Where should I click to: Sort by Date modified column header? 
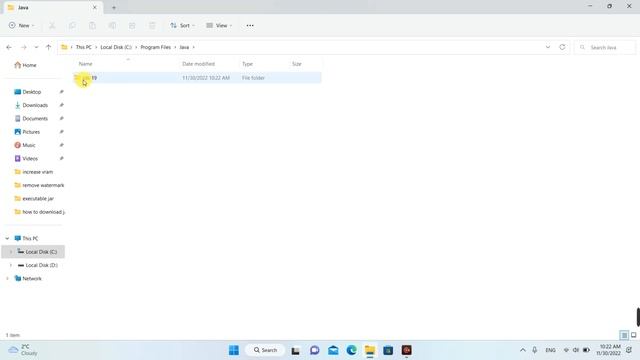tap(198, 64)
